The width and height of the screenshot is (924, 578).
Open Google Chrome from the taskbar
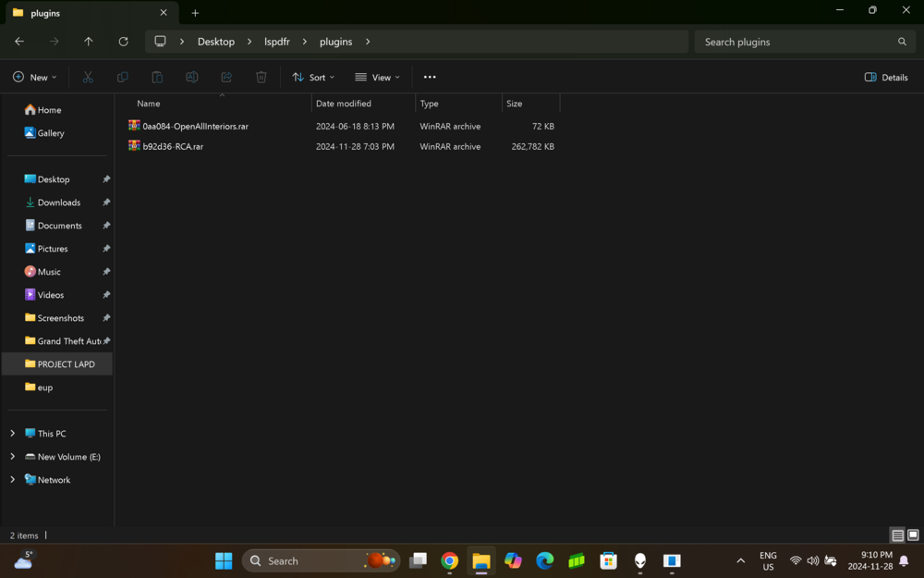point(449,560)
